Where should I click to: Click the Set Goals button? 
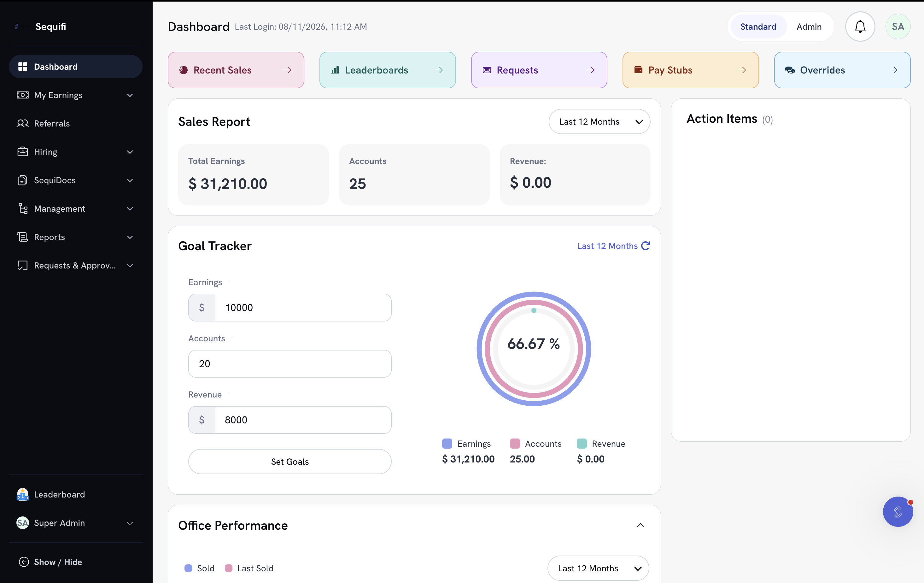pos(290,461)
